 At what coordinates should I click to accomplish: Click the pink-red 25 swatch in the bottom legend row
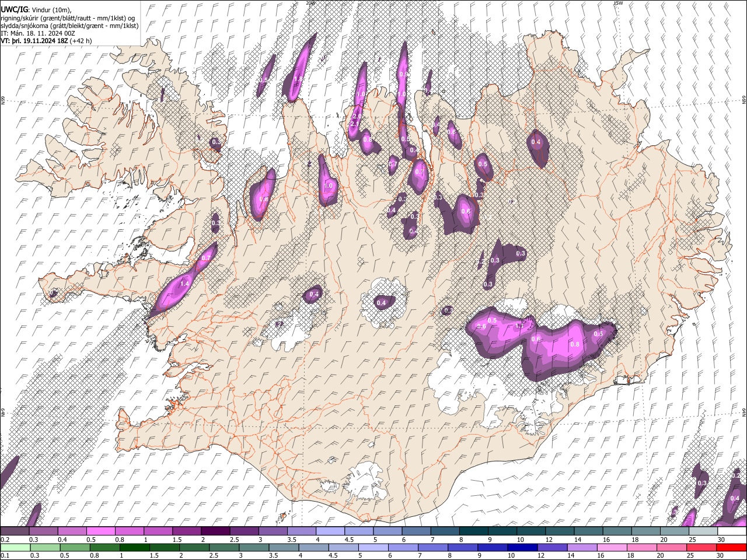[x=702, y=547]
